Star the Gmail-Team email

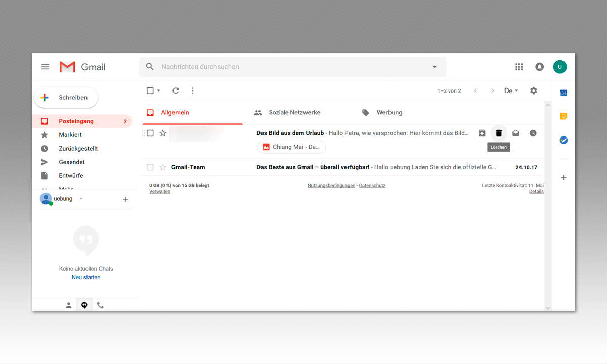pyautogui.click(x=163, y=167)
